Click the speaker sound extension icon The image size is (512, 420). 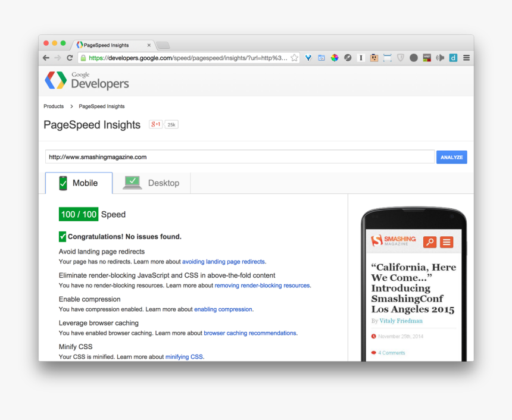click(440, 58)
